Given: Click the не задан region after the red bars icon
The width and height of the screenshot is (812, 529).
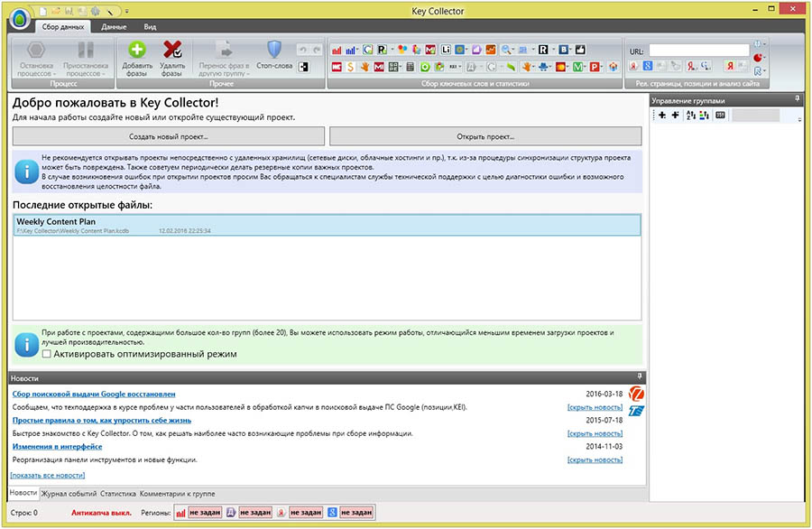Looking at the screenshot, I should coord(205,513).
